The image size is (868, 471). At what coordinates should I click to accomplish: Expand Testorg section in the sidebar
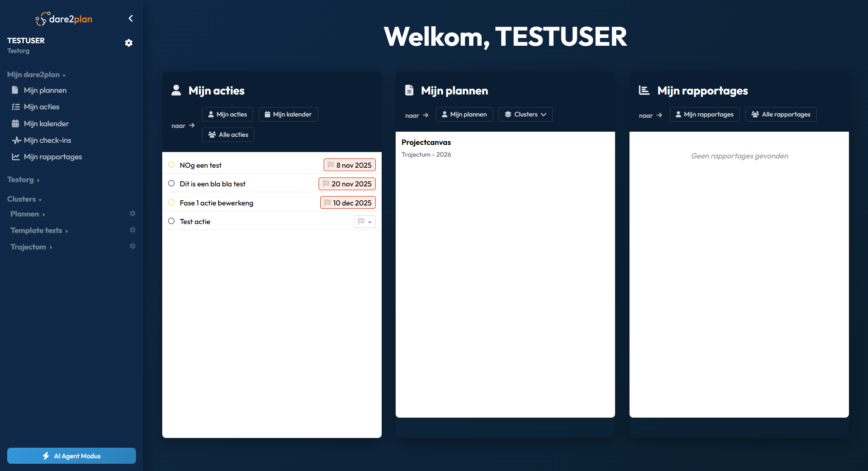(x=23, y=180)
